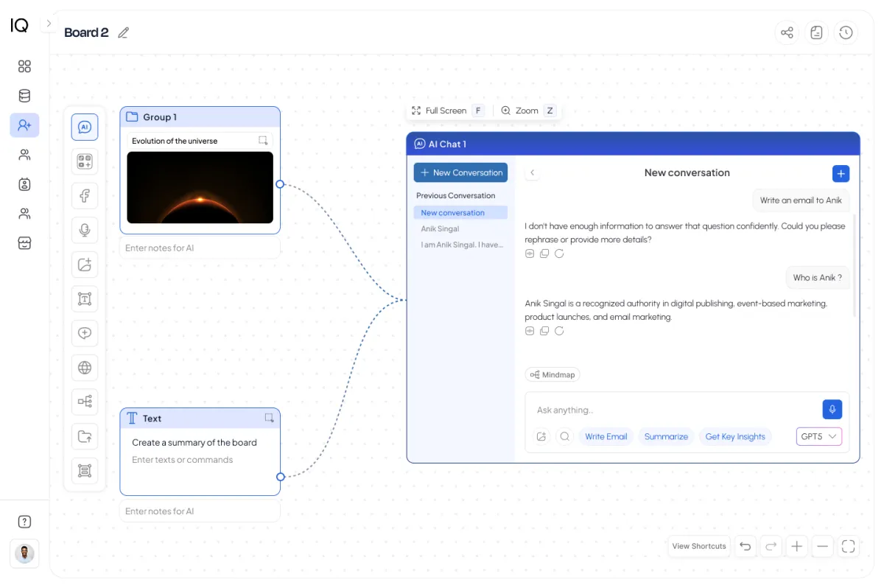Click the Text node connector handle

pyautogui.click(x=280, y=477)
